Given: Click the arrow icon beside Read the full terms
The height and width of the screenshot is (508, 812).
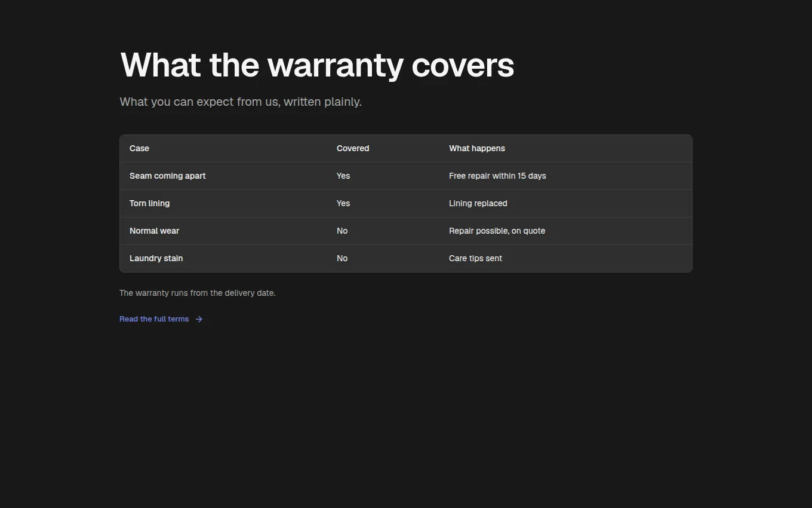Looking at the screenshot, I should point(199,319).
